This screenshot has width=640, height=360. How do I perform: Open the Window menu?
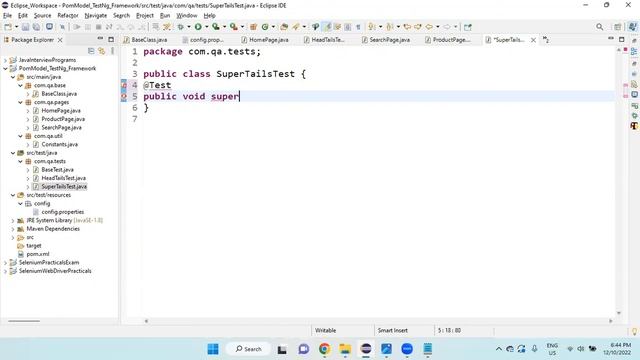coord(187,16)
